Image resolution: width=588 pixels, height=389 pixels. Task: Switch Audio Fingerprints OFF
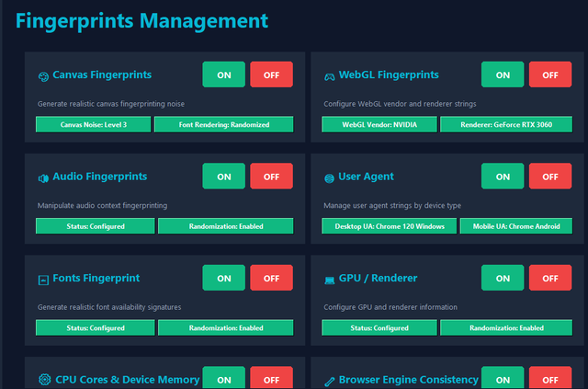click(x=272, y=176)
